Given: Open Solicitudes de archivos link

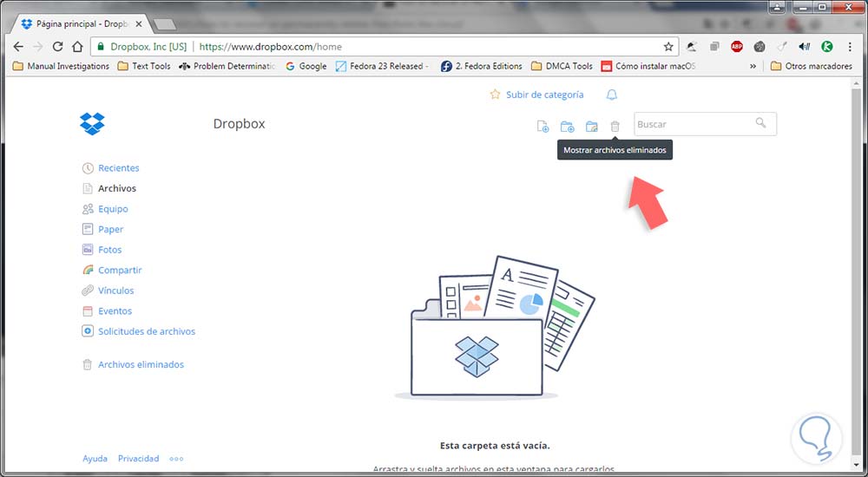Looking at the screenshot, I should pos(147,331).
